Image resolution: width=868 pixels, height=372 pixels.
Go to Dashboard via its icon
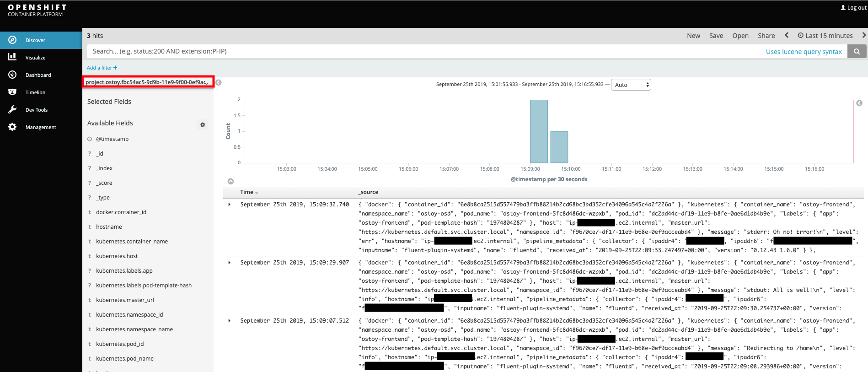[12, 75]
